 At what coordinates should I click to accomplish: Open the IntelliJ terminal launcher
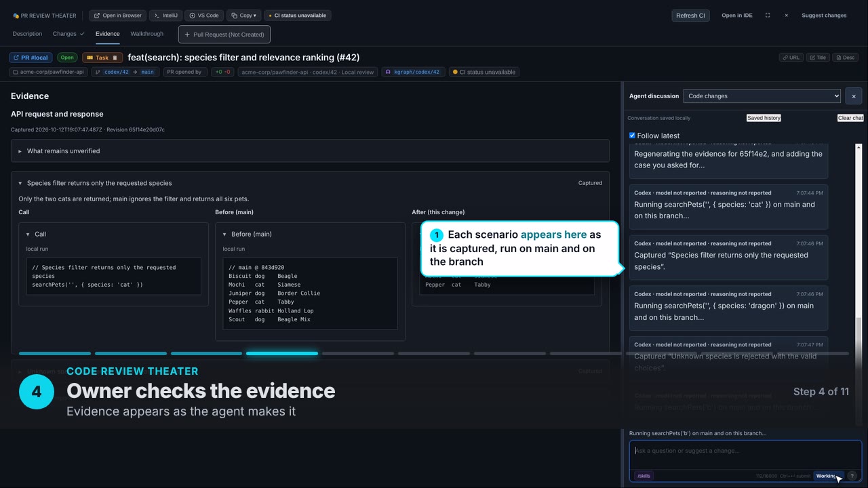click(x=165, y=16)
